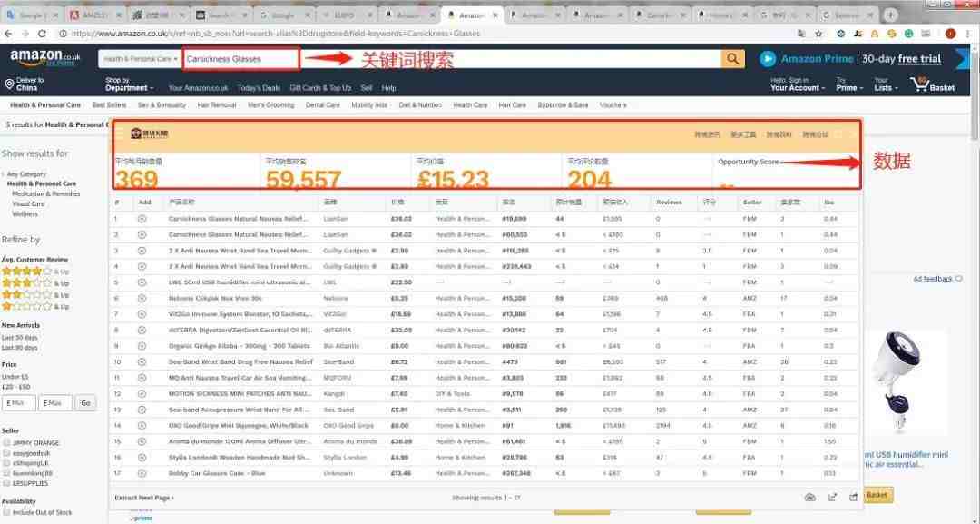Click the Deliver to China location pin
Screen dimensions: 980x524
click(9, 84)
